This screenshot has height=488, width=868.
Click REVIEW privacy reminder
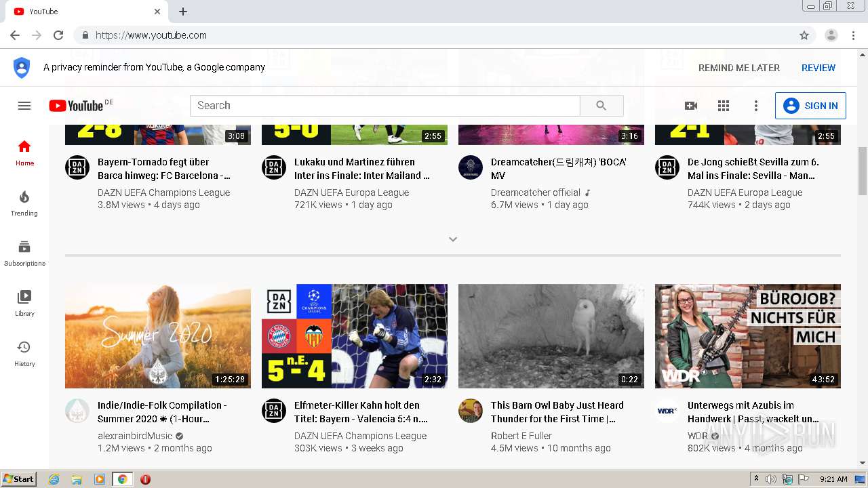[x=818, y=68]
